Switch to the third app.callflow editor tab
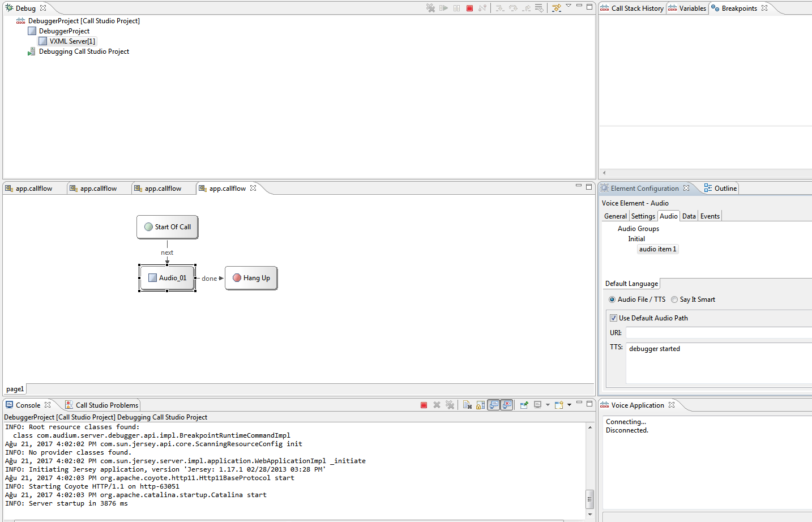 [163, 189]
